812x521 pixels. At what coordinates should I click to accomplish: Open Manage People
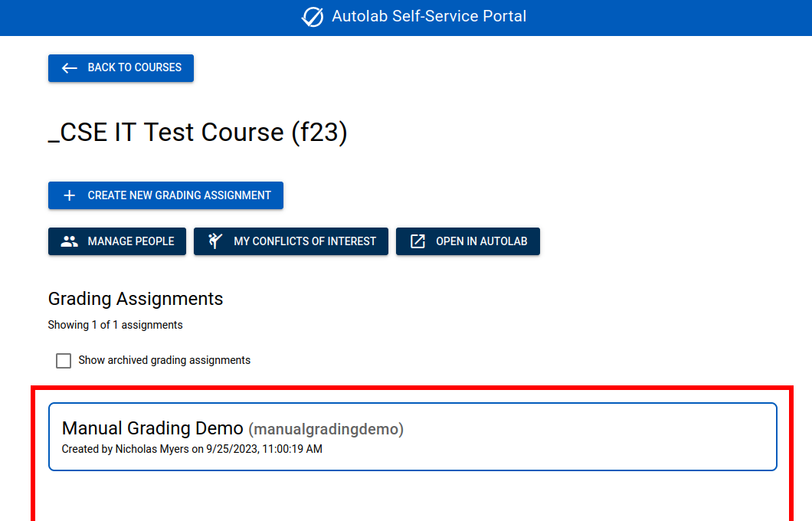[x=117, y=241]
